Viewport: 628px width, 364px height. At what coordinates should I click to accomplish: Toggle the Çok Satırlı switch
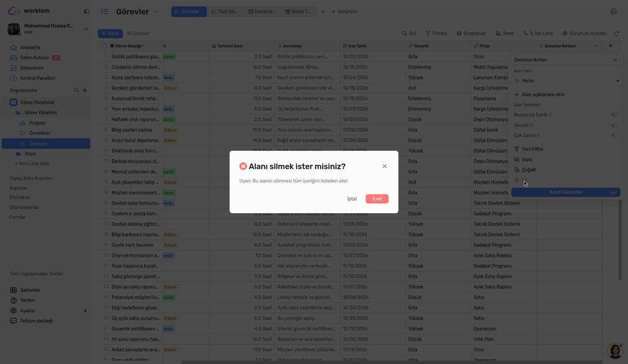[614, 136]
